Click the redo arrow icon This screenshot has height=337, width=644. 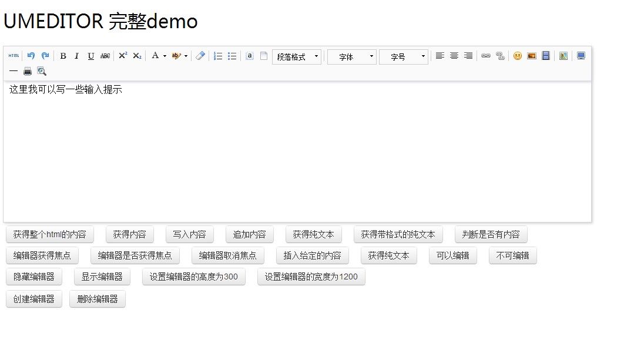45,56
